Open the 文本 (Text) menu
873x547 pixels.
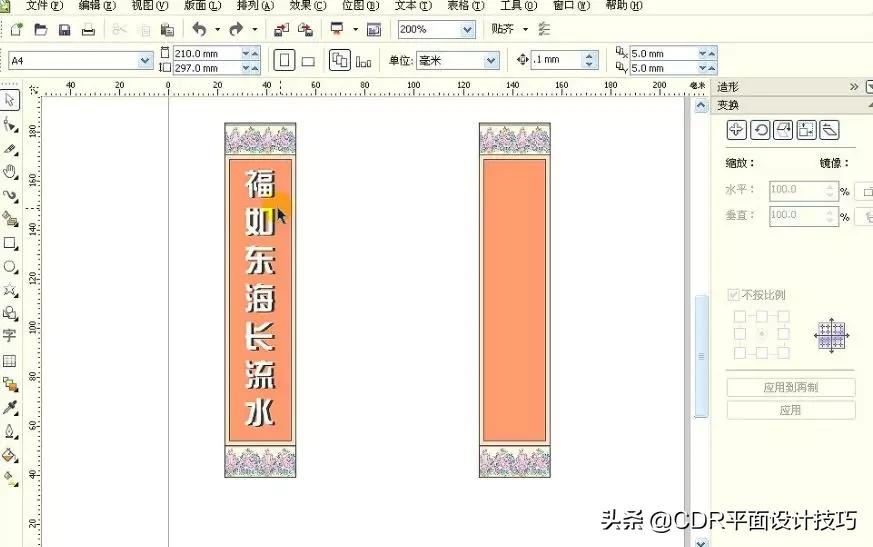pyautogui.click(x=413, y=6)
